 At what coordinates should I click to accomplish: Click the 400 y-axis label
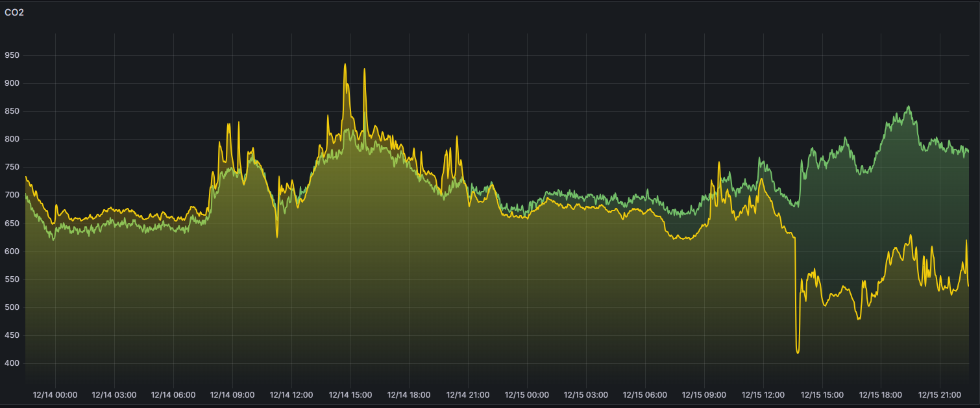pyautogui.click(x=12, y=364)
